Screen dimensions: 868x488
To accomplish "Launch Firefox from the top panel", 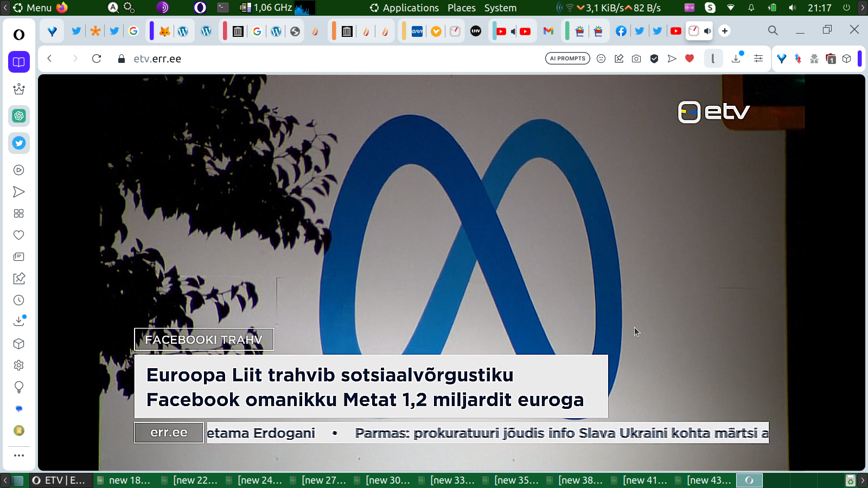I will click(x=62, y=8).
